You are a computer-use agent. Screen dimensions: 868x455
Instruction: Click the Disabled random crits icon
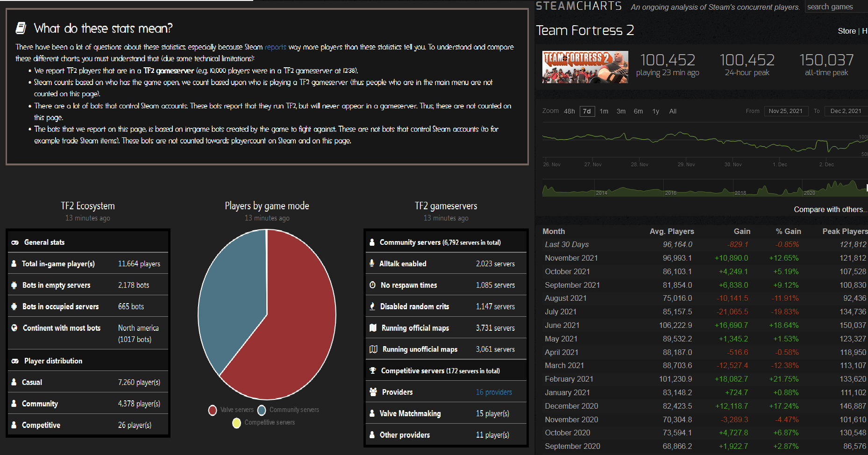click(372, 306)
